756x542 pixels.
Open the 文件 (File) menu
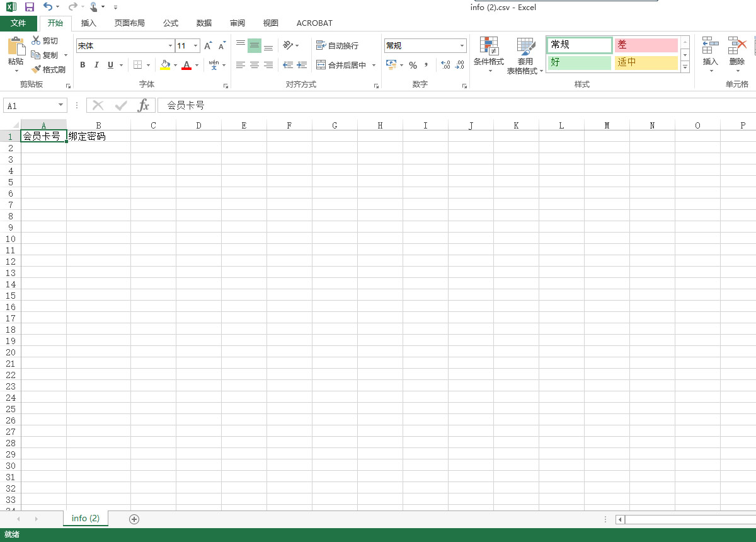click(18, 23)
